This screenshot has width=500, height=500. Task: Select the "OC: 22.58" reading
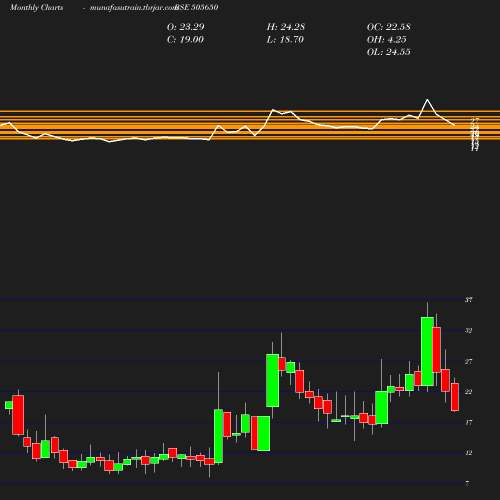[389, 27]
